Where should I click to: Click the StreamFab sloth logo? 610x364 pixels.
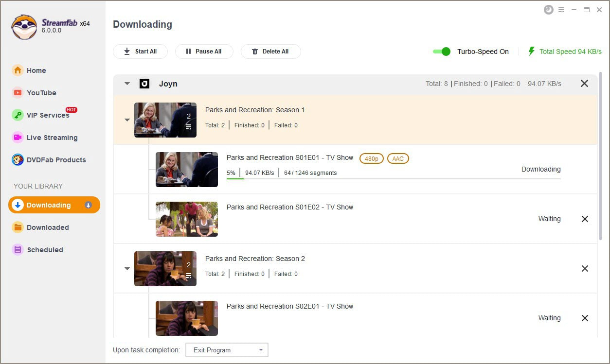tap(24, 27)
